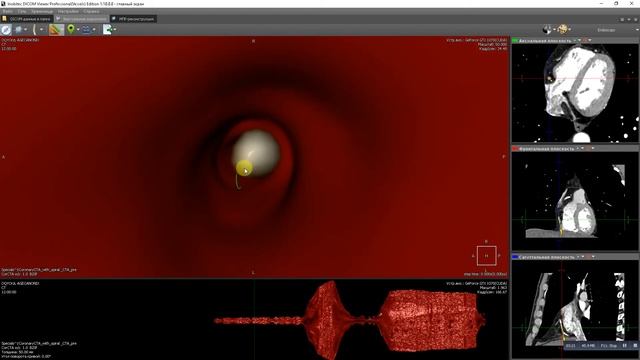Image resolution: width=640 pixels, height=360 pixels.
Task: Click the red frontal plane color swatch
Action: 515,149
